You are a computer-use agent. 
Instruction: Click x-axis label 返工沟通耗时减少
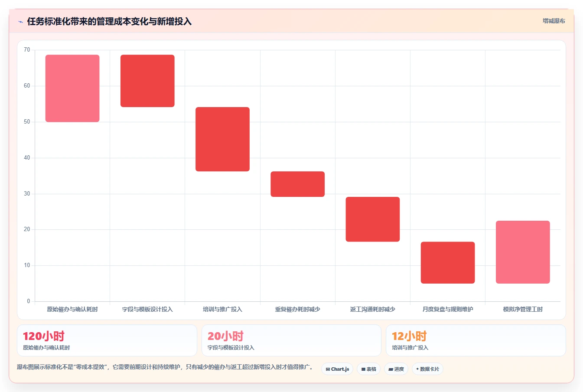[373, 309]
